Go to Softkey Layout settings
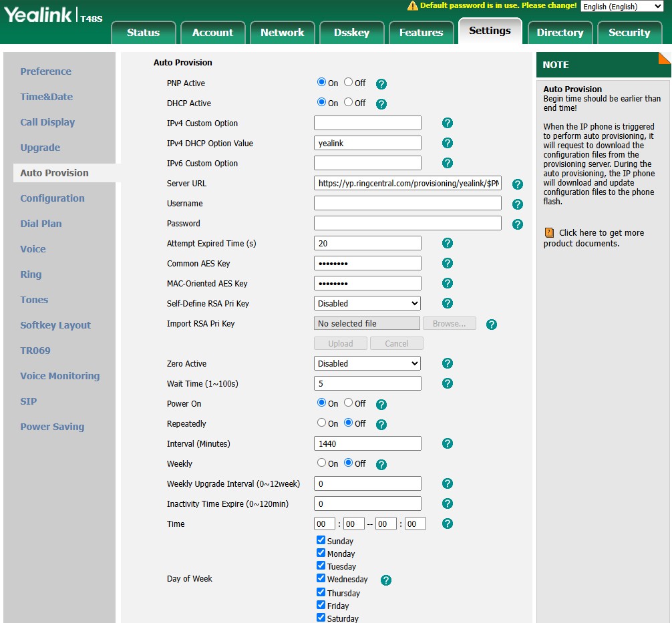The height and width of the screenshot is (623, 672). pos(55,325)
